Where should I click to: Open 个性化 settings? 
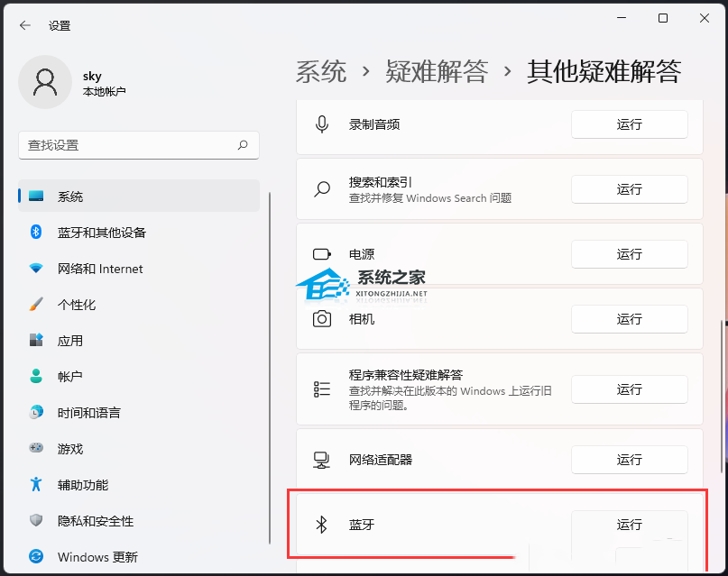139,305
